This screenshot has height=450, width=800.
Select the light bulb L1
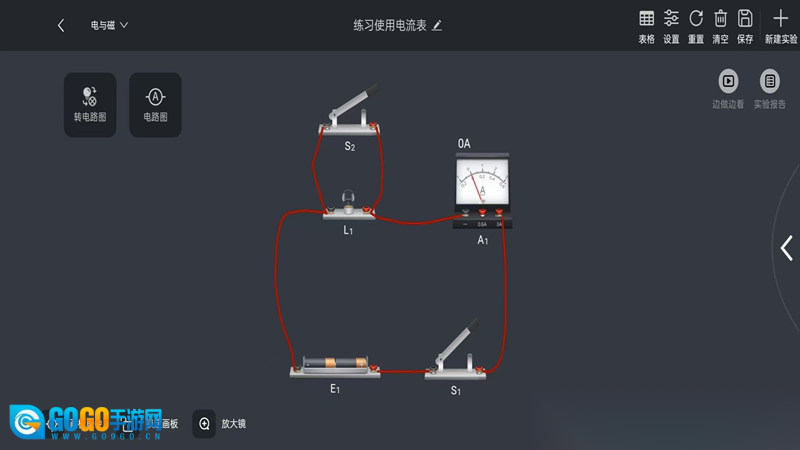348,205
